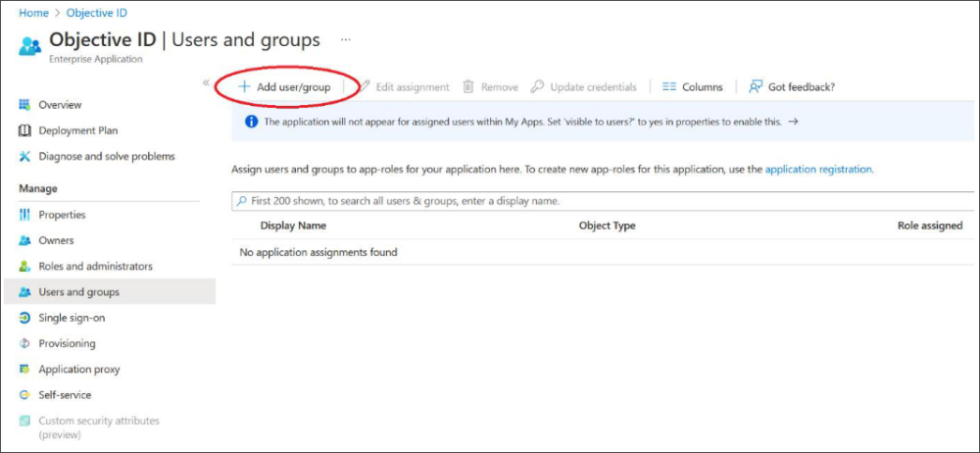
Task: Collapse the left sidebar with the double chevron
Action: point(206,83)
